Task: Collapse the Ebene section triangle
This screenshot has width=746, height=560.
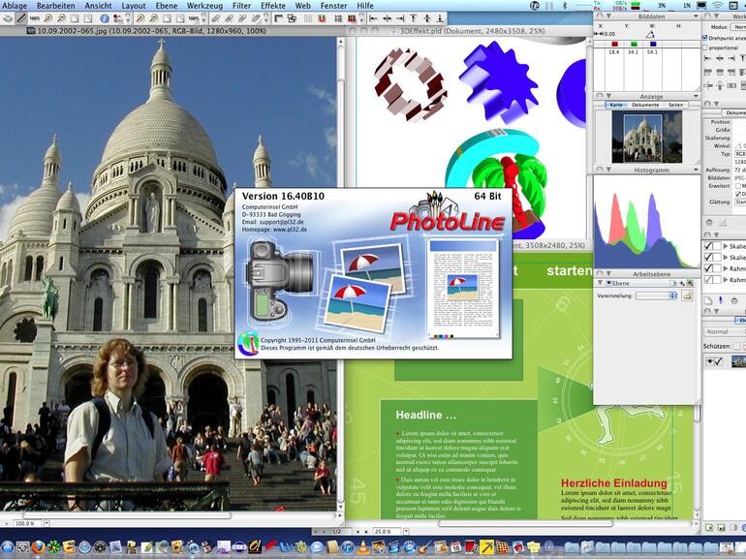Action: (x=600, y=283)
